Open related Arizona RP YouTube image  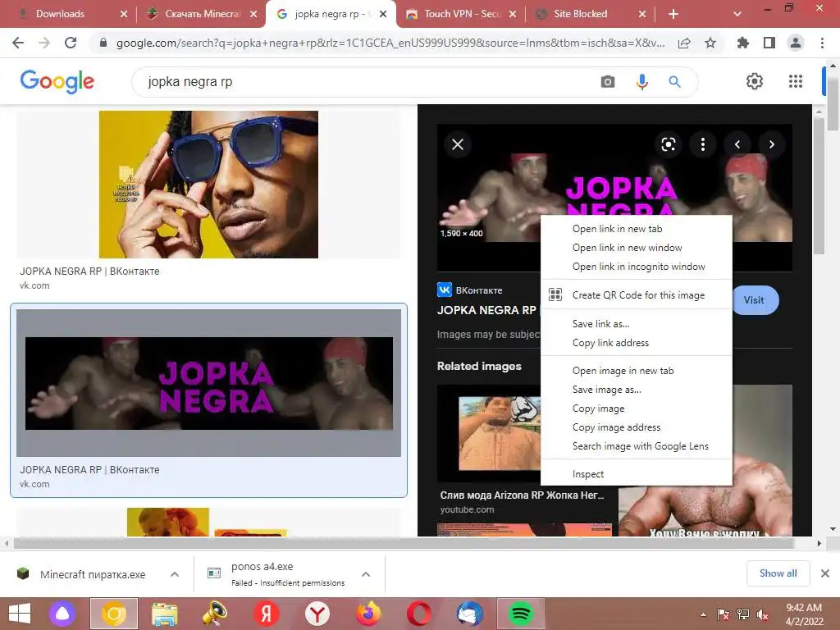coord(491,433)
